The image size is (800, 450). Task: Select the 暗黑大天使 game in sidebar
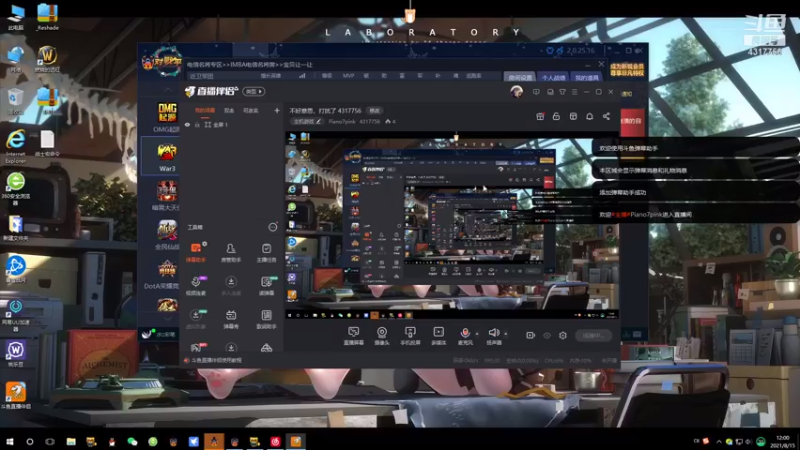pos(166,196)
